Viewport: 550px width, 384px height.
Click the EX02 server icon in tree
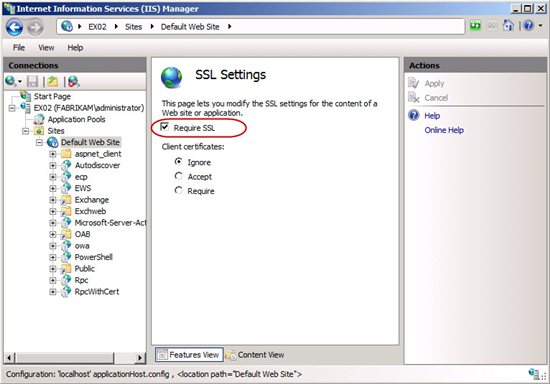coord(25,107)
